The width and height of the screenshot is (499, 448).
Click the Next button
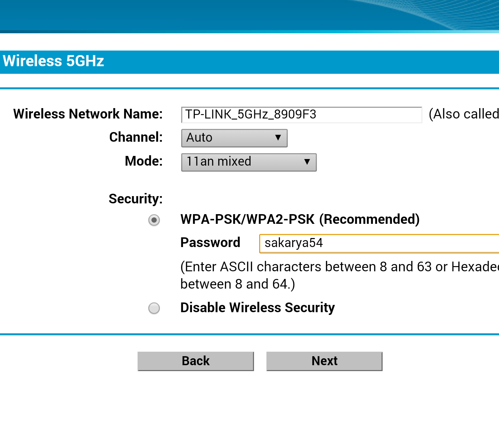tap(324, 361)
